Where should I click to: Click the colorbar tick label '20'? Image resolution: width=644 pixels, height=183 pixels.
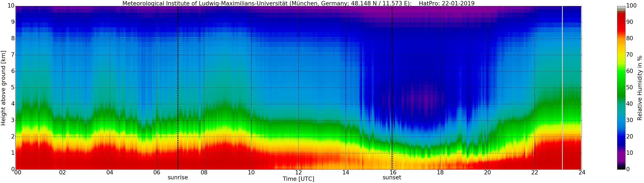pos(629,136)
